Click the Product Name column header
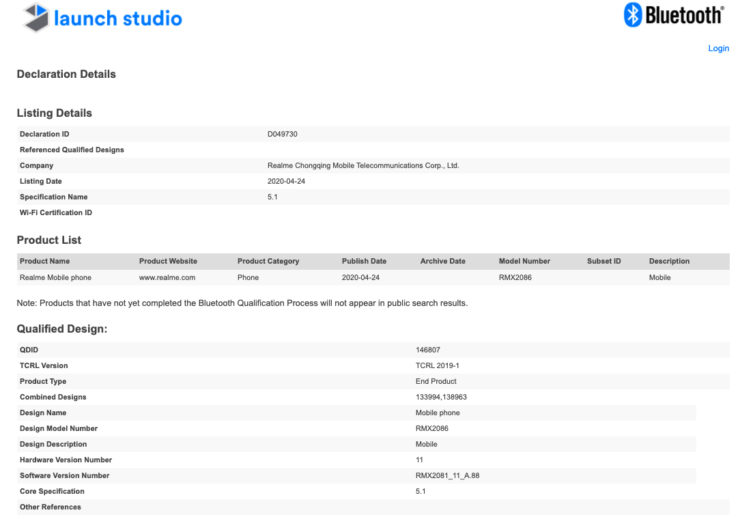 (x=44, y=261)
